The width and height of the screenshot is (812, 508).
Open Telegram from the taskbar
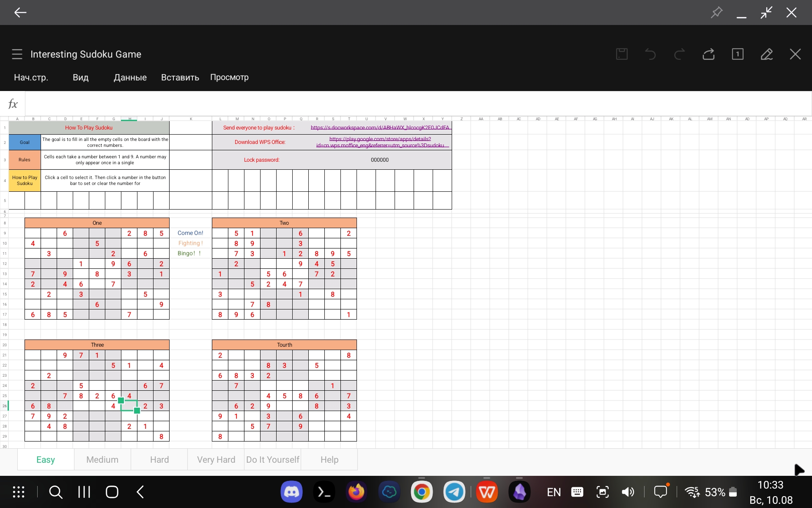(x=455, y=491)
